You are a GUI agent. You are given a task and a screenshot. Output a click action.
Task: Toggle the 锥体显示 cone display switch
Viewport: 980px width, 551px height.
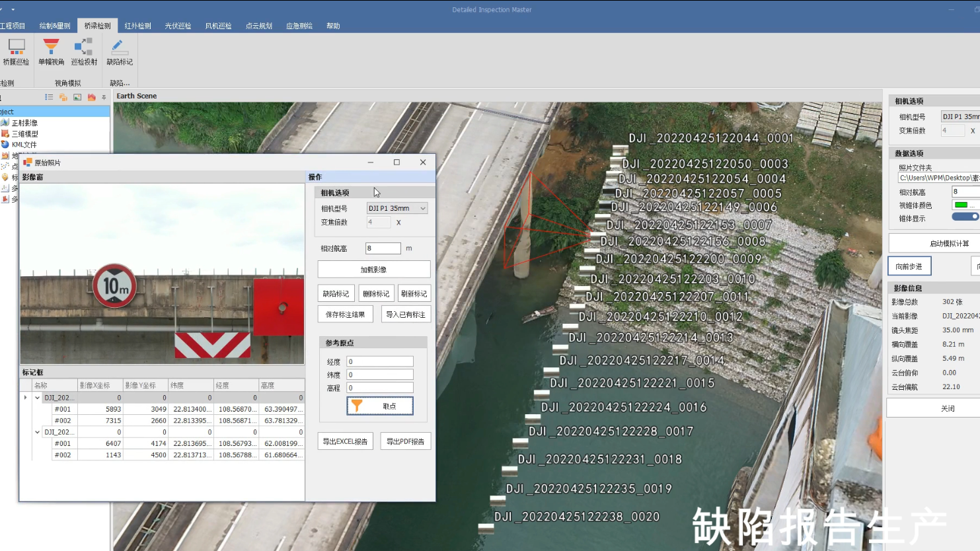point(965,217)
